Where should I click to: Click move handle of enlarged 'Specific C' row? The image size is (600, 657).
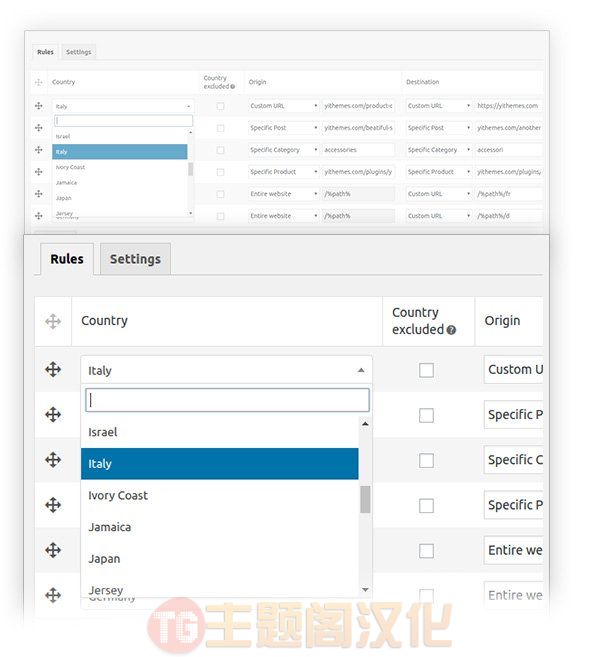53,460
